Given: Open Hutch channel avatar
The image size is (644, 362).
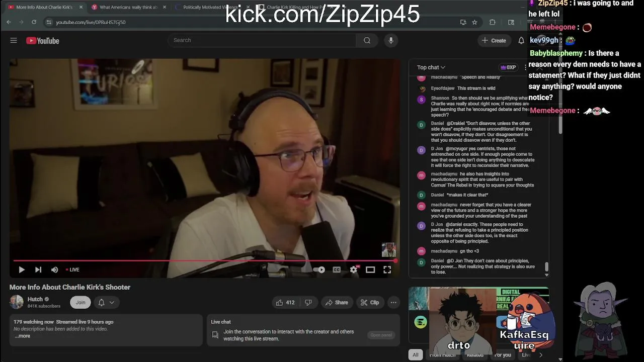Looking at the screenshot, I should [17, 302].
